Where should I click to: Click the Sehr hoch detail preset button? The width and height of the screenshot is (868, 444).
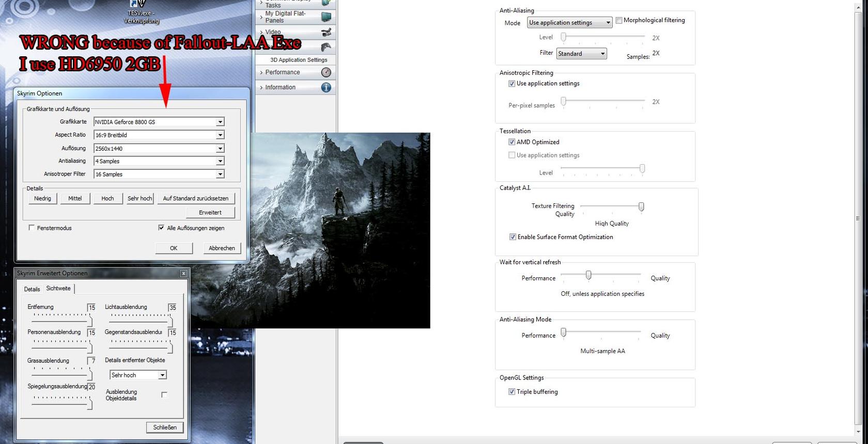click(x=140, y=198)
